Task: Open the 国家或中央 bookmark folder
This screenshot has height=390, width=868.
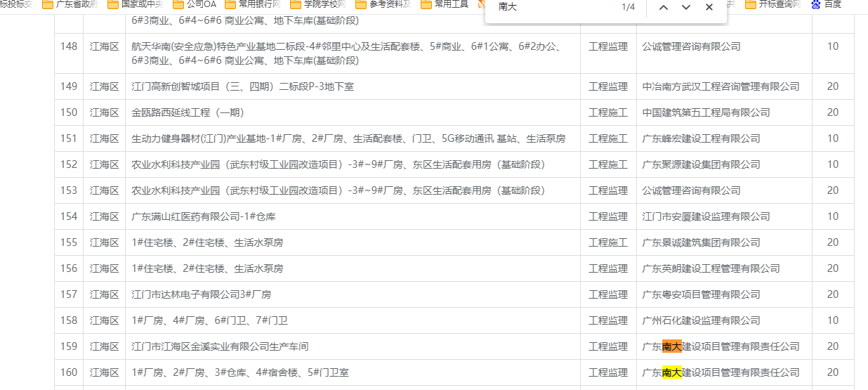Action: coord(136,4)
